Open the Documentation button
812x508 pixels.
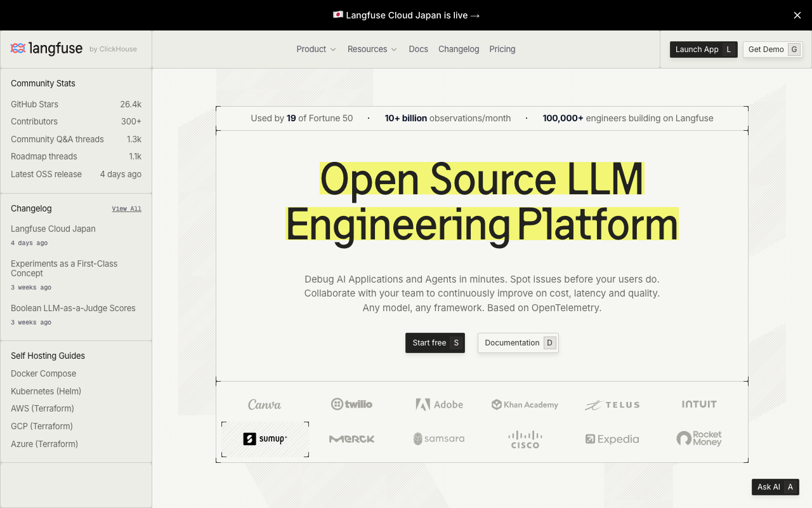tap(518, 343)
